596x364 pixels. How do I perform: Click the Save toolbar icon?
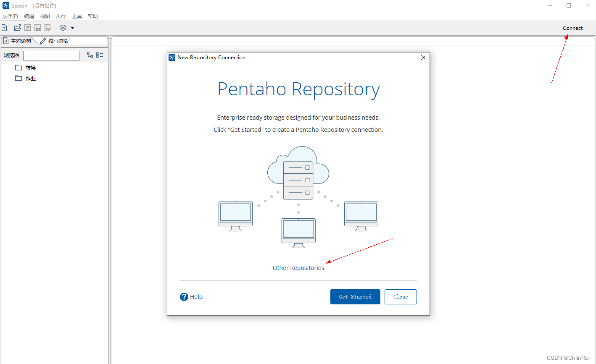point(38,28)
